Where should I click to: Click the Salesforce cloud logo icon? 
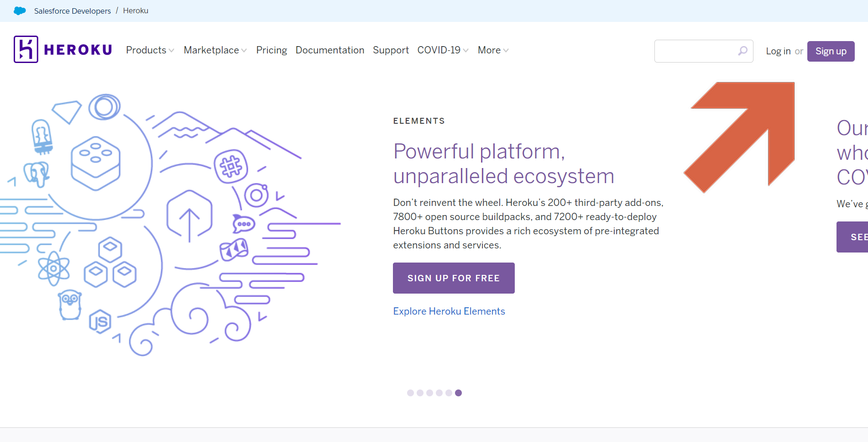point(20,11)
